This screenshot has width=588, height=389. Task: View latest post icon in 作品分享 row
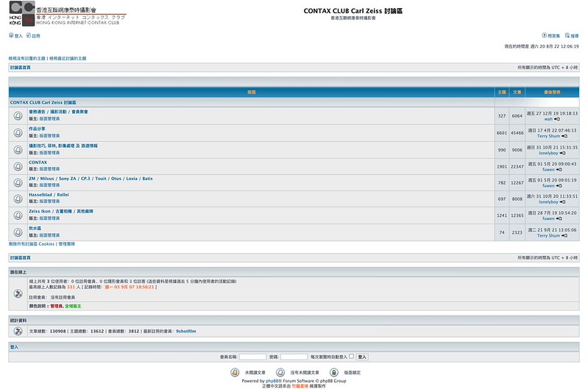click(564, 136)
